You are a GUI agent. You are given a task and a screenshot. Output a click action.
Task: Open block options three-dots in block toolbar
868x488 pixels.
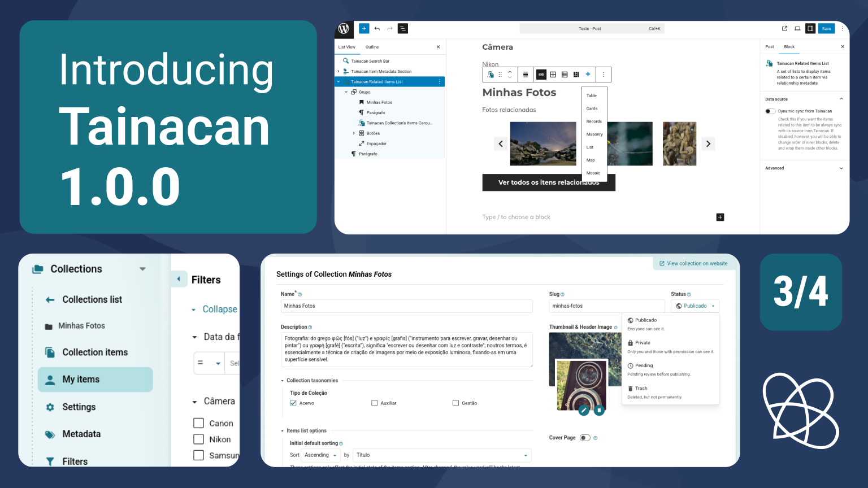pos(604,75)
